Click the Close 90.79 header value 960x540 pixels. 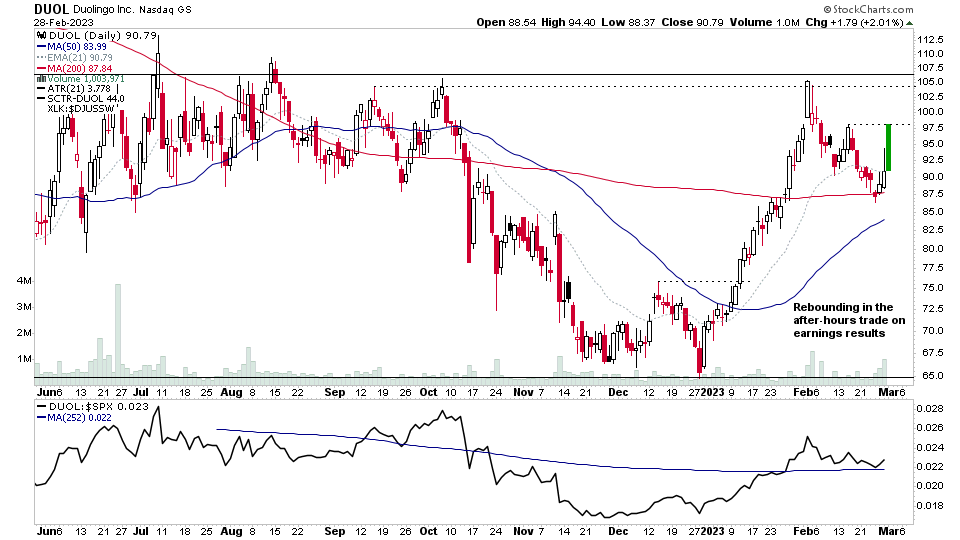692,23
